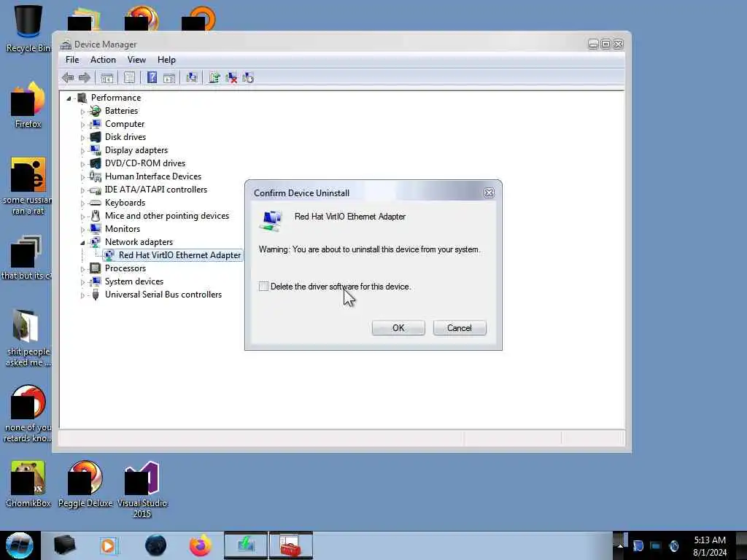Viewport: 747px width, 560px height.
Task: Click the Universal Serial Bus controllers icon
Action: [96, 295]
